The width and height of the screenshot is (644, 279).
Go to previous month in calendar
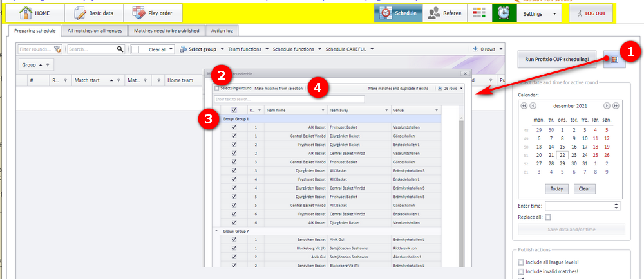[533, 105]
